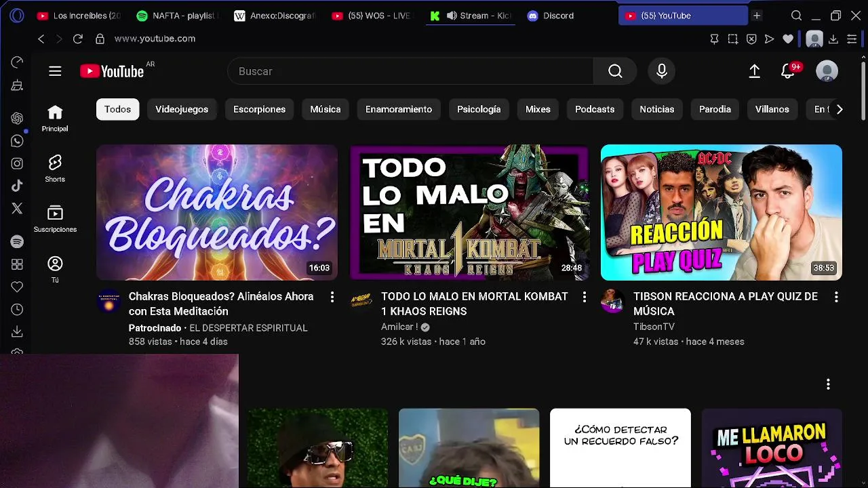Open Instagram in the browser sidebar
Screen dimensions: 868x488
tap(17, 163)
